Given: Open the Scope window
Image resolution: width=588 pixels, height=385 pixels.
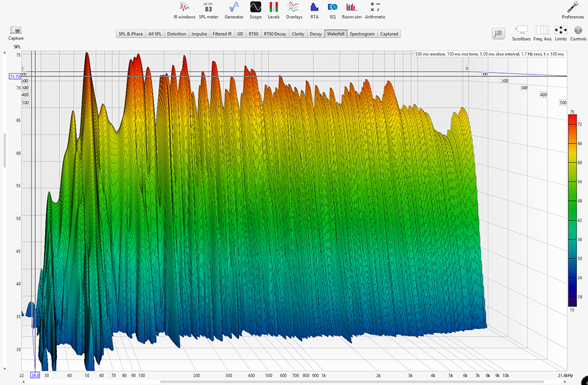Looking at the screenshot, I should [x=255, y=9].
